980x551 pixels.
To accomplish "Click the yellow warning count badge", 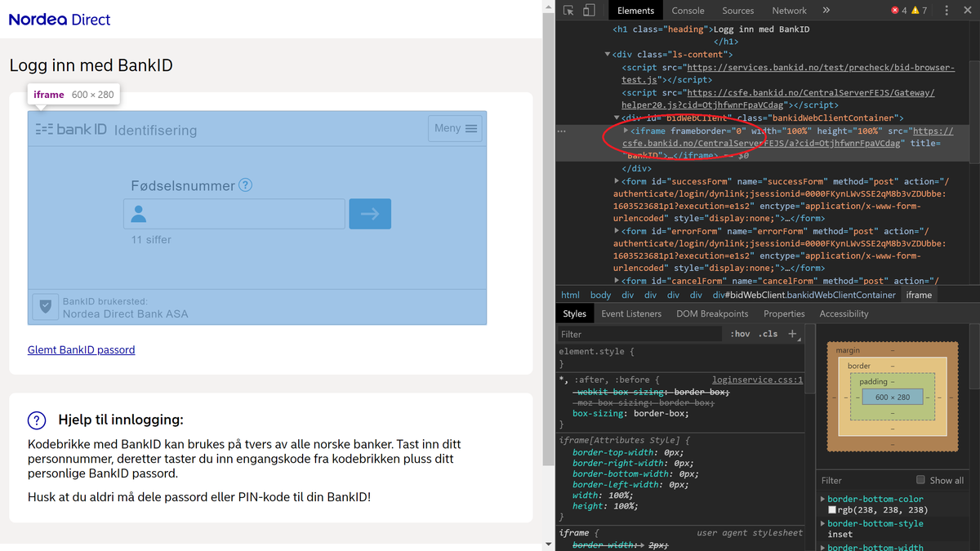I will 920,11.
